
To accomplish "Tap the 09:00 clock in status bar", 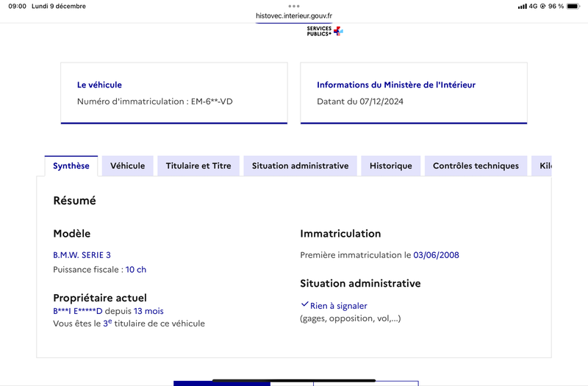I will [17, 6].
